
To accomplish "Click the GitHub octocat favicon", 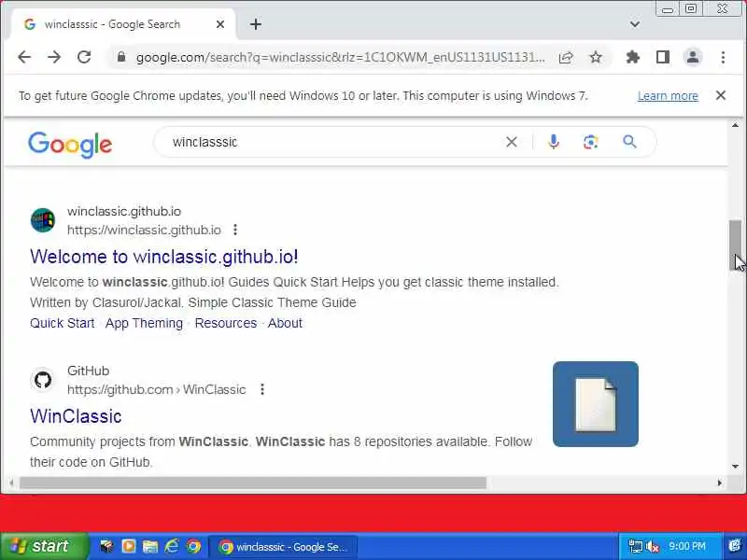I will (x=43, y=380).
